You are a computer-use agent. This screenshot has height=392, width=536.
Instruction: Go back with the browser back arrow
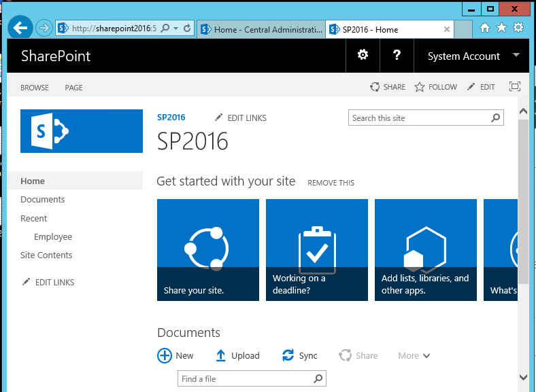tap(20, 28)
